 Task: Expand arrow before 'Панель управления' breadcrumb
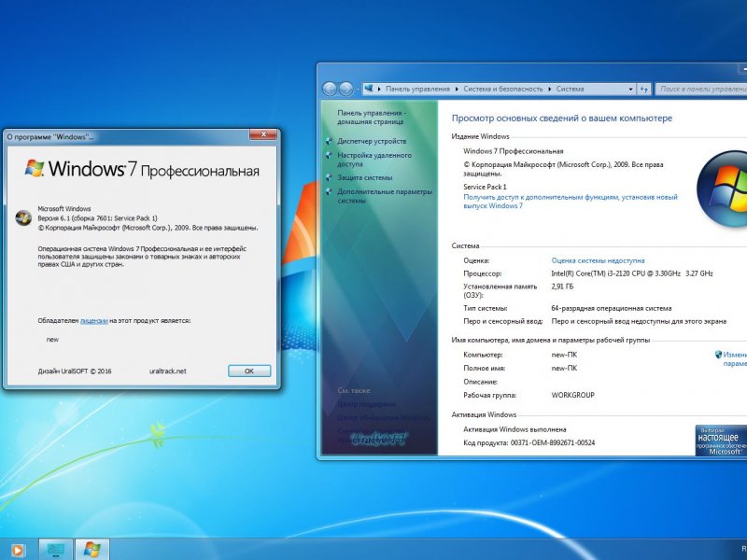[x=379, y=89]
